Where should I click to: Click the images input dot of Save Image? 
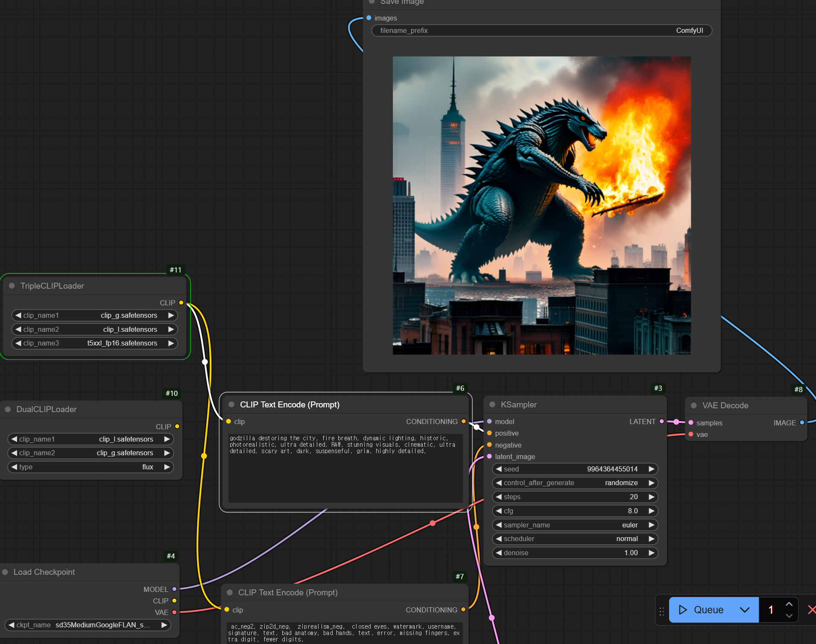click(369, 18)
